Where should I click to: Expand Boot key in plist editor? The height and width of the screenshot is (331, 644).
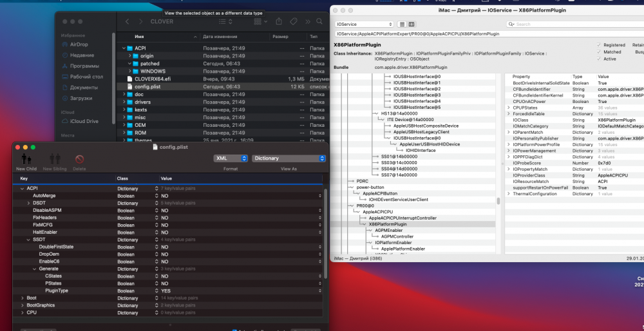[x=22, y=298]
